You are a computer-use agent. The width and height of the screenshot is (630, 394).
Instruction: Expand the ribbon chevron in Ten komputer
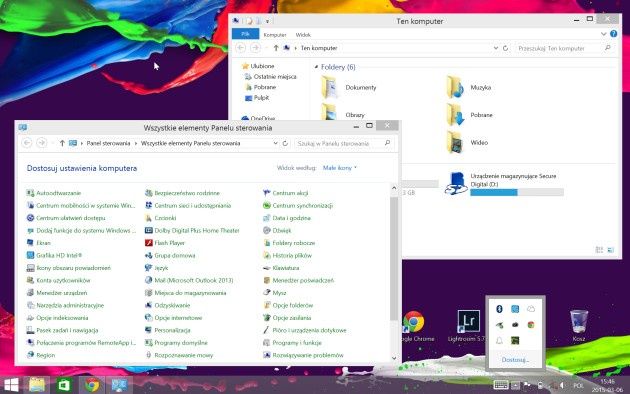tap(603, 34)
